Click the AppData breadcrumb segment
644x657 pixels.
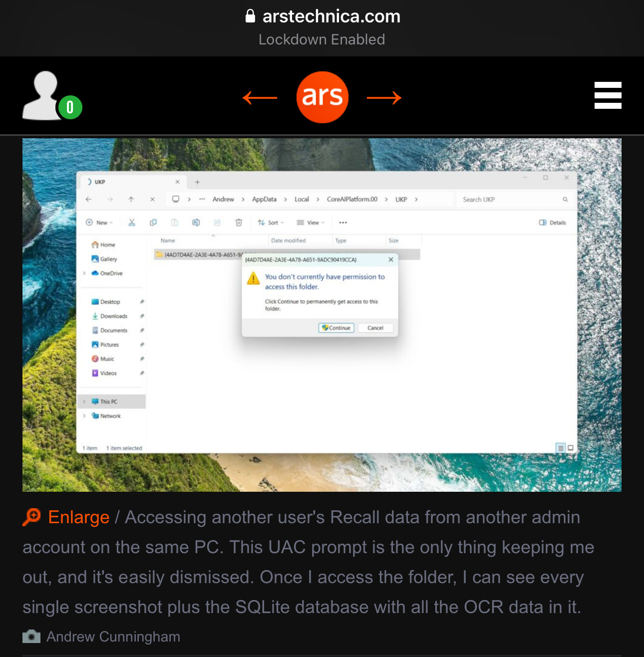(264, 199)
